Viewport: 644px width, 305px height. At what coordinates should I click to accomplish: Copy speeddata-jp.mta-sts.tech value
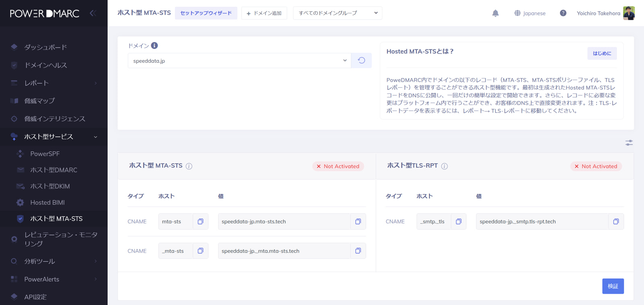coord(358,221)
